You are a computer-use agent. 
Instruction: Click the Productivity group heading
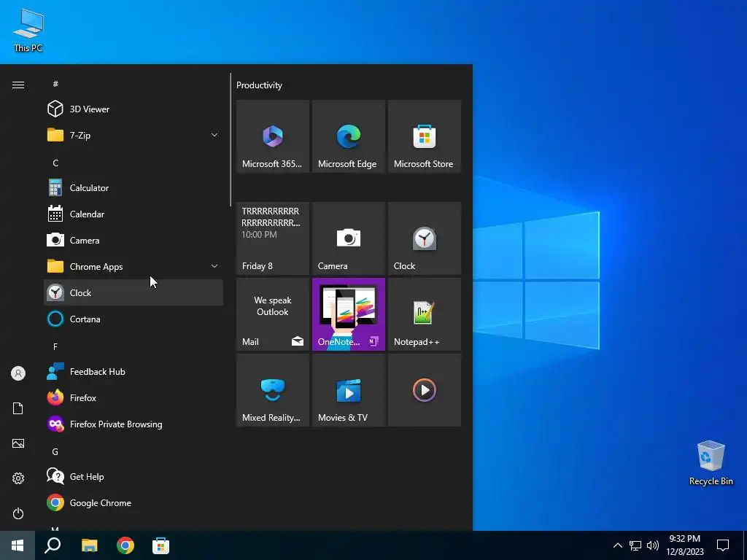pyautogui.click(x=259, y=85)
